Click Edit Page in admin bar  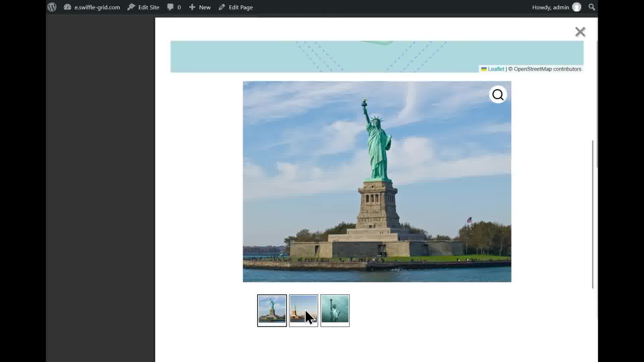click(236, 7)
